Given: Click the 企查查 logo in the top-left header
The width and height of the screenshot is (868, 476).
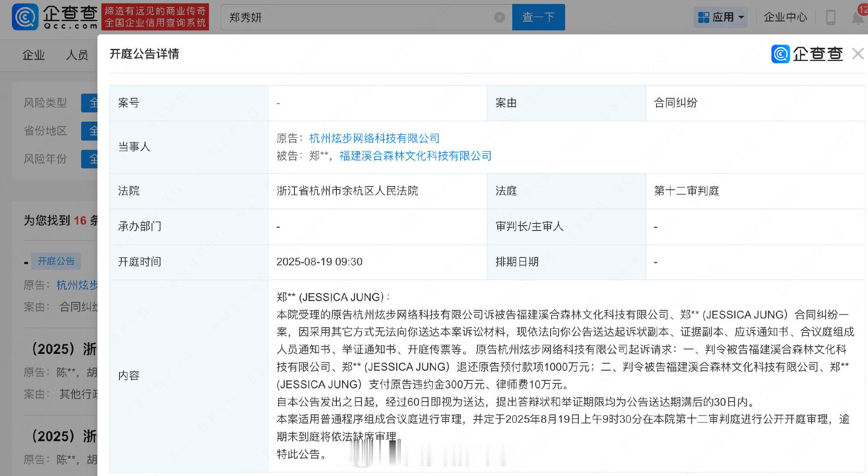Looking at the screenshot, I should [48, 17].
